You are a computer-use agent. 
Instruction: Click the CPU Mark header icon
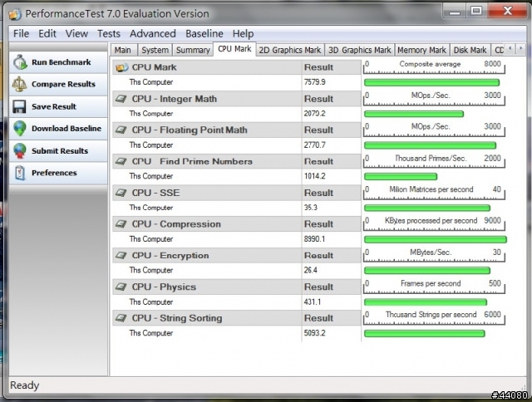pyautogui.click(x=122, y=67)
